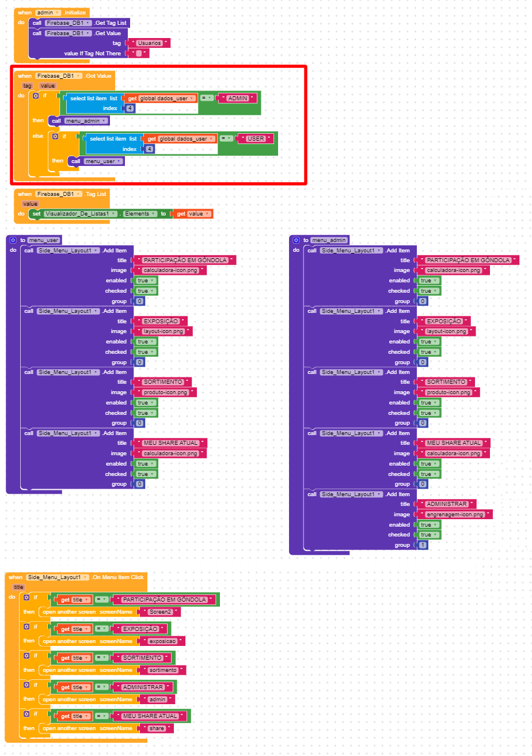Click the gear icon of menu_admin procedure
This screenshot has width=532, height=756.
point(296,240)
